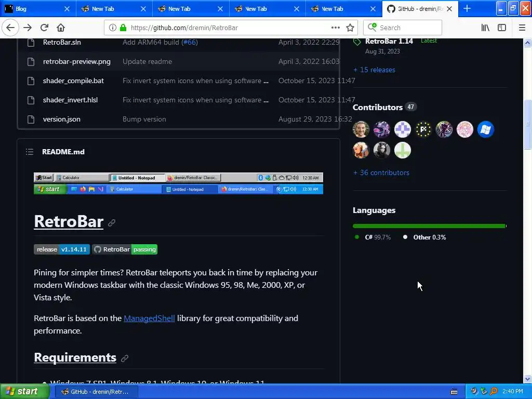The image size is (532, 399).
Task: Click the scrollbar up arrow
Action: coord(527,43)
